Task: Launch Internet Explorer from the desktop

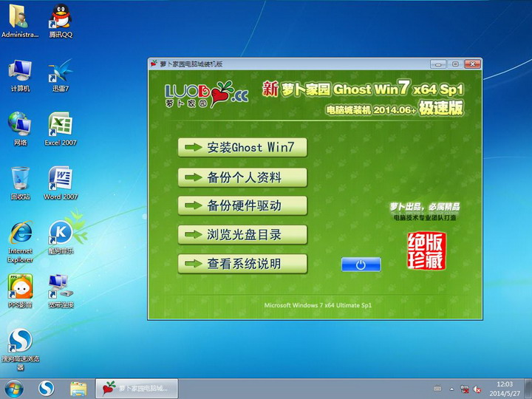Action: coord(20,233)
